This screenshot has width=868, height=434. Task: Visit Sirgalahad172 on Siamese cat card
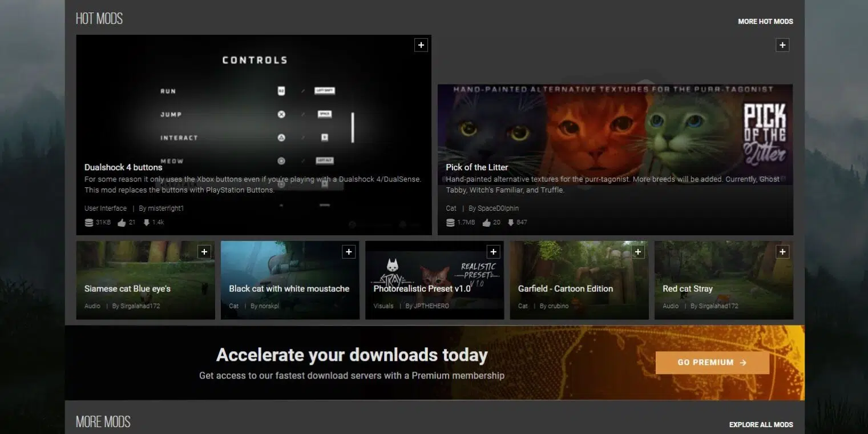pos(140,306)
